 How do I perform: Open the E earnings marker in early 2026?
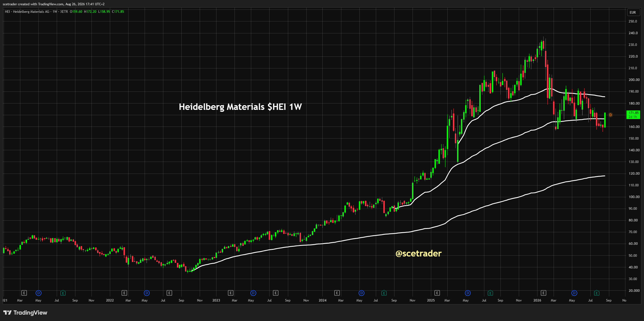(x=543, y=293)
